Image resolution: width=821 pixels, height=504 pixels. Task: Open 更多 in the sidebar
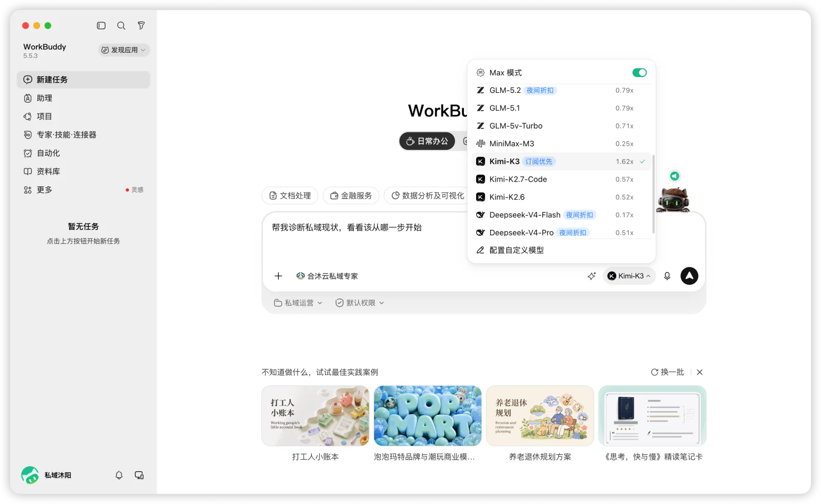(x=83, y=190)
